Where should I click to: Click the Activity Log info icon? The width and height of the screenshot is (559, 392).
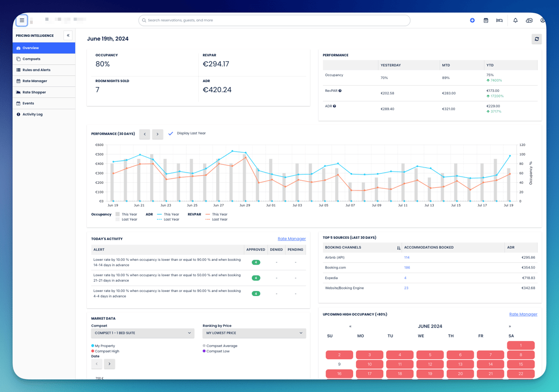pyautogui.click(x=18, y=114)
